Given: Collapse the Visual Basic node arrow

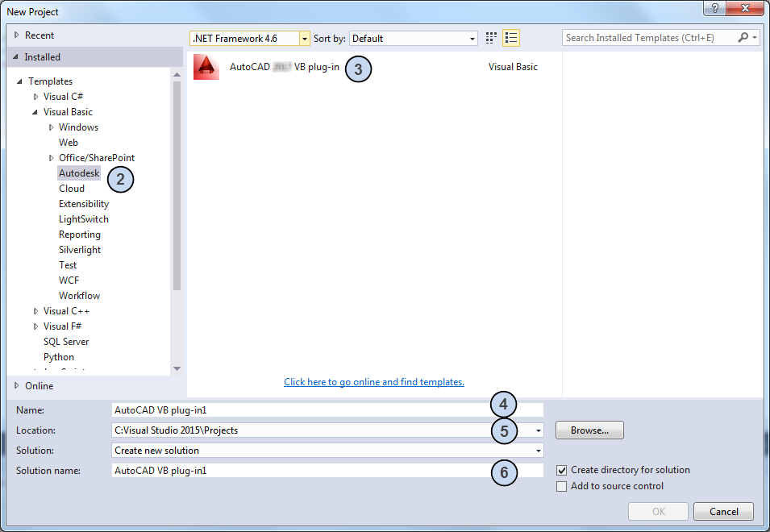Looking at the screenshot, I should click(x=35, y=112).
